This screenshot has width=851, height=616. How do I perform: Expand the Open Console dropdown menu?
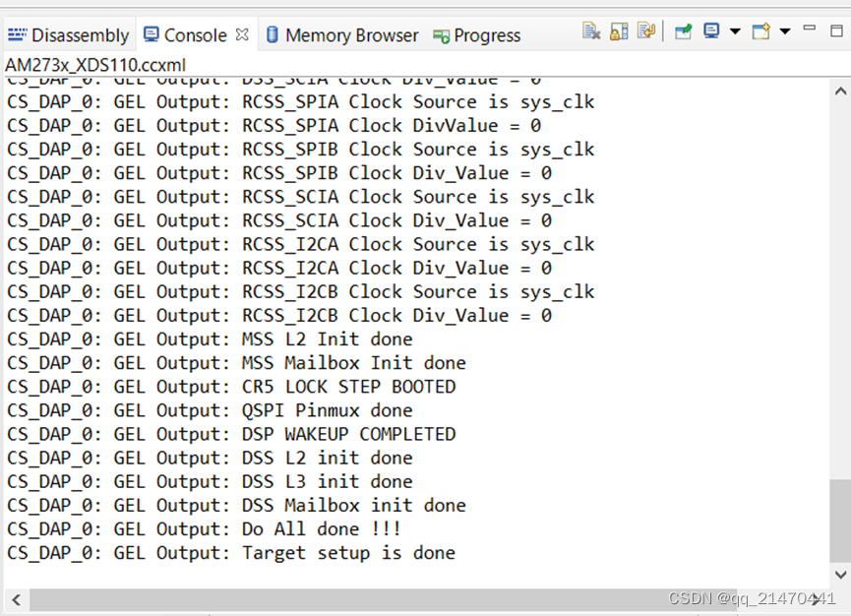(x=784, y=31)
